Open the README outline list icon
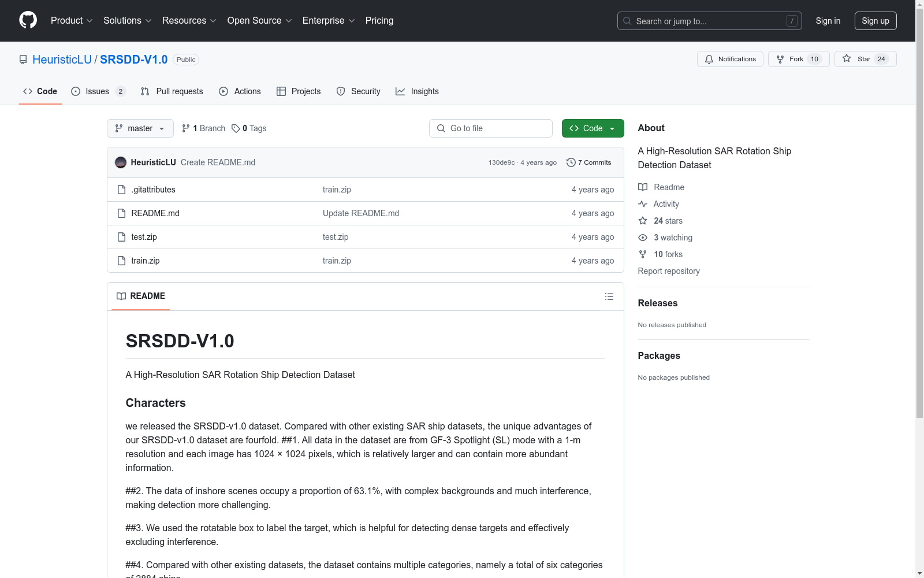 [609, 297]
